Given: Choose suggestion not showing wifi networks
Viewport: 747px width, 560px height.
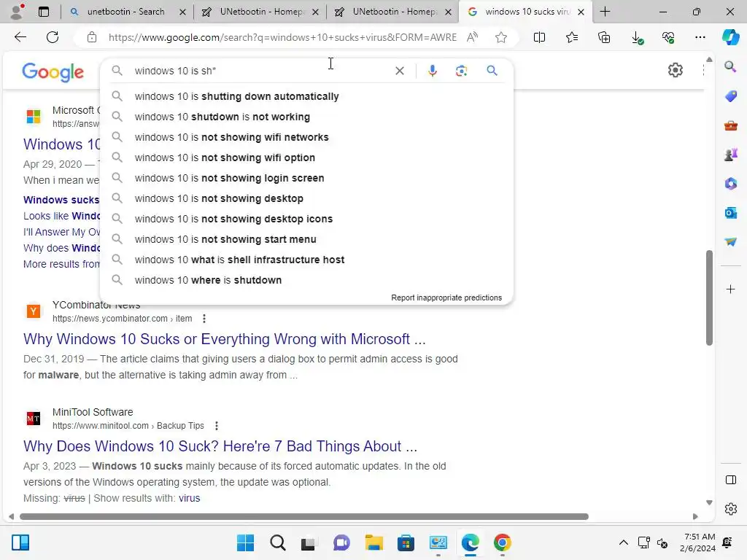Looking at the screenshot, I should (307, 137).
